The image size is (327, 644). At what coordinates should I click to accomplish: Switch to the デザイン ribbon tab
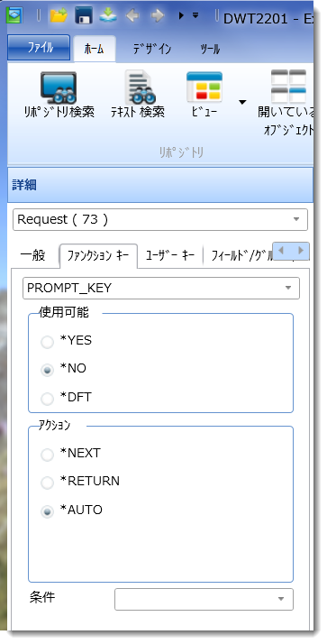[x=152, y=50]
